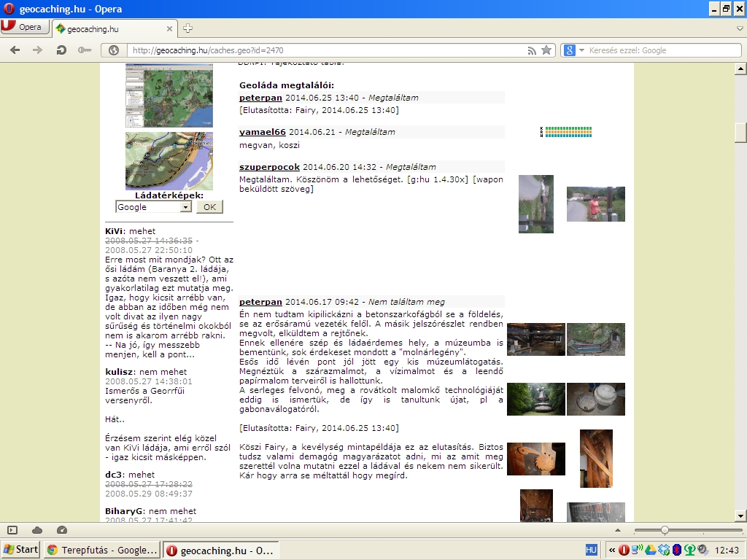Open the route map thumbnail with lake
Screen dimensions: 747x560
pyautogui.click(x=169, y=161)
